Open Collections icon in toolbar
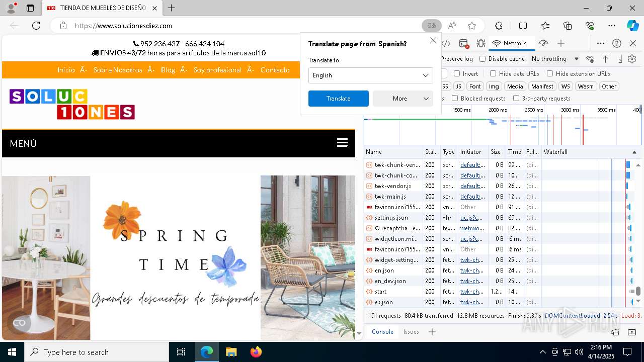This screenshot has height=362, width=644. pyautogui.click(x=568, y=26)
